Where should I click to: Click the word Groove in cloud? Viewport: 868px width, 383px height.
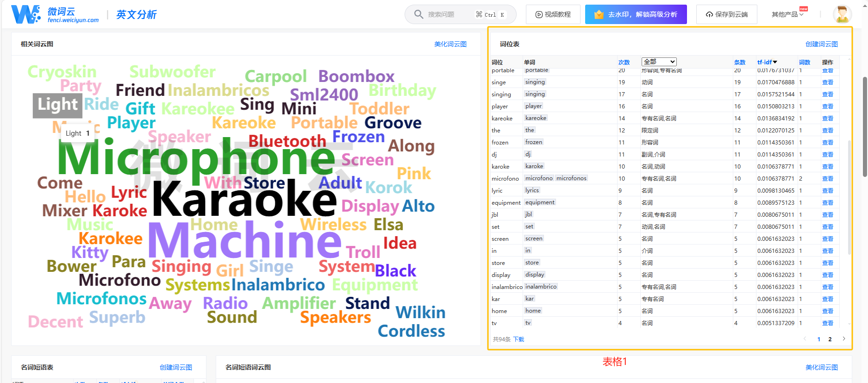click(x=393, y=123)
